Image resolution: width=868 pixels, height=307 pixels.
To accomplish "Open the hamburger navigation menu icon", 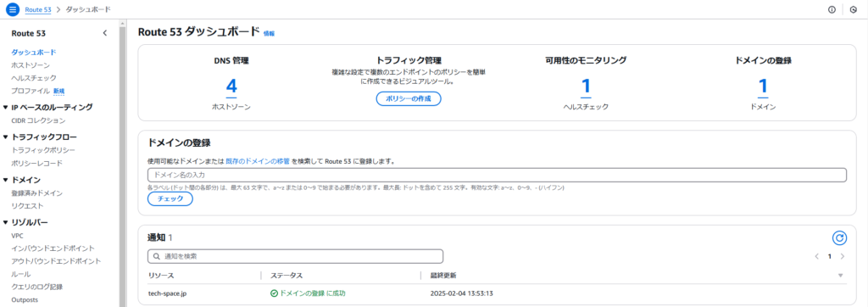I will (x=13, y=9).
